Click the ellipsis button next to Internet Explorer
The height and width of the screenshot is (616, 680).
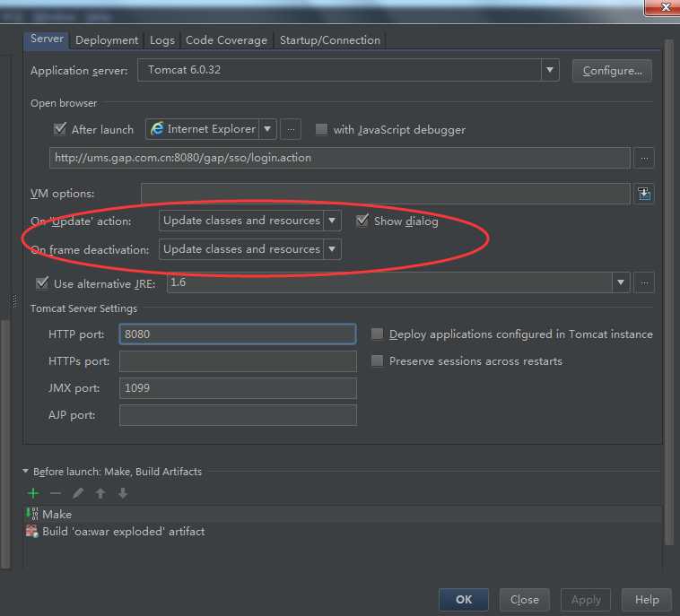(x=291, y=129)
